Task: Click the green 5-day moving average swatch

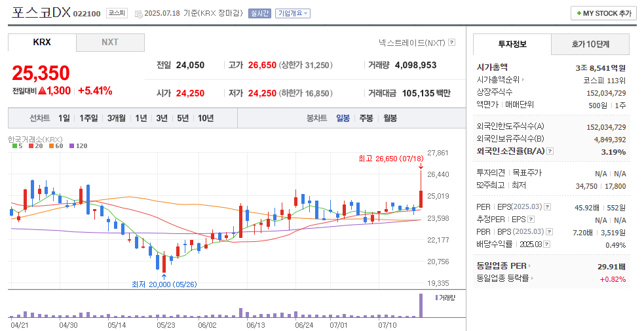Action: coord(15,146)
